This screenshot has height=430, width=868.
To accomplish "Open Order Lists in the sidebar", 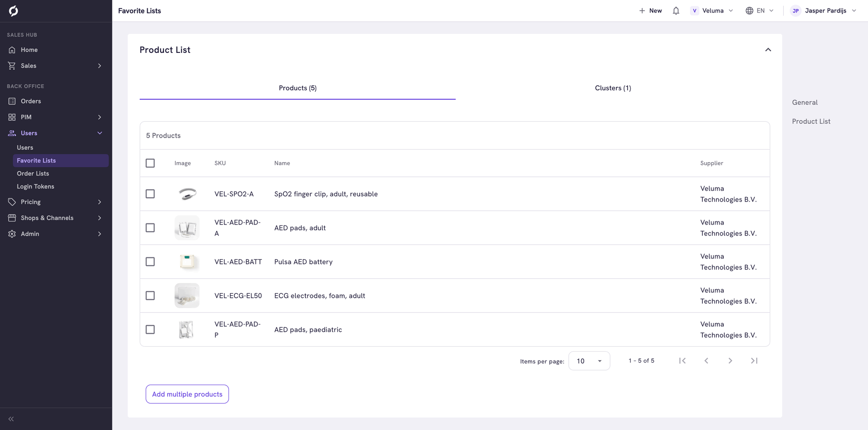I will tap(33, 174).
